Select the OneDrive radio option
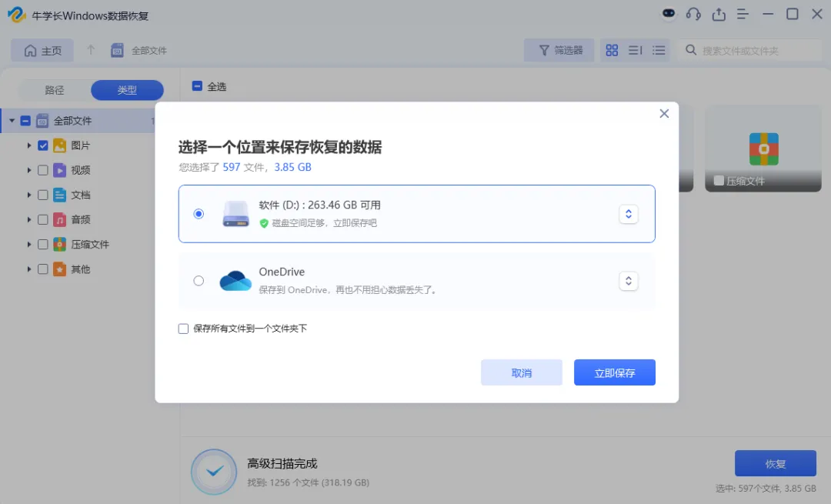Viewport: 831px width, 504px height. 199,281
